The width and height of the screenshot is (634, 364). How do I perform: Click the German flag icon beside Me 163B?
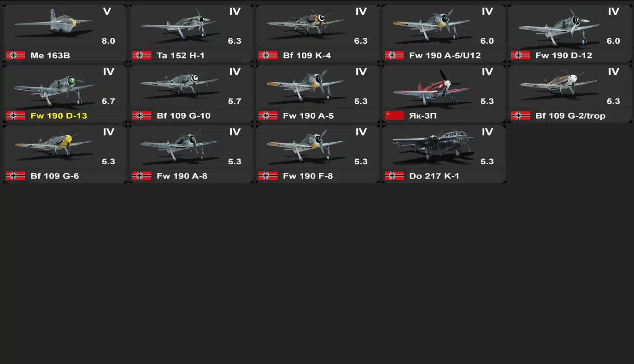click(15, 55)
